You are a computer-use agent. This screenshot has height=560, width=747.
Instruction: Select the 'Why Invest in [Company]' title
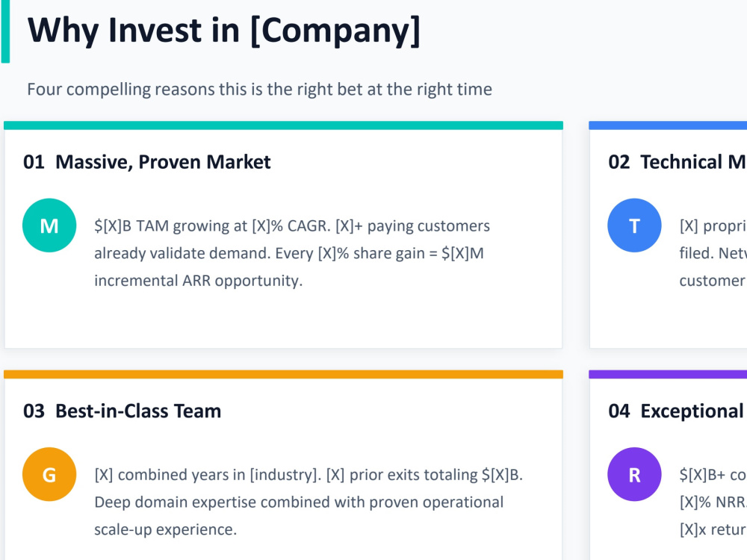tap(224, 31)
